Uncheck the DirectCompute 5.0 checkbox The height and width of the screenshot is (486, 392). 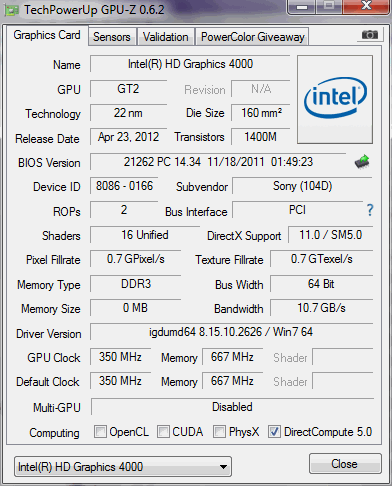[274, 431]
